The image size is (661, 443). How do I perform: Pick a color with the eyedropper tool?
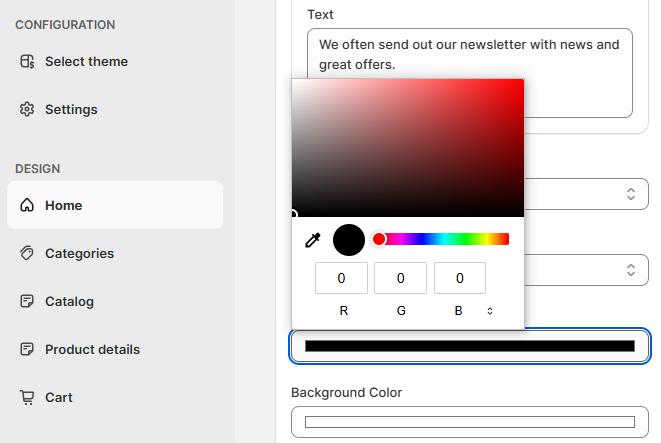point(313,240)
